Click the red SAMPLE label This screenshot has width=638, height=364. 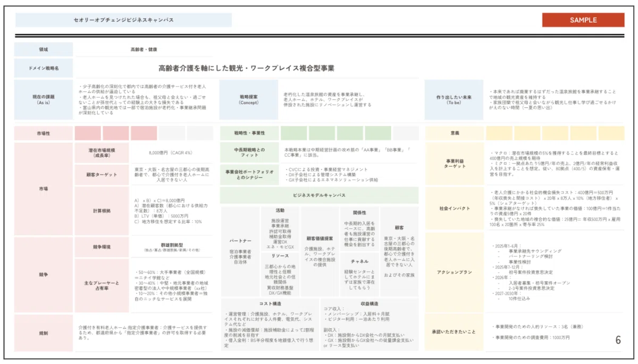click(583, 20)
